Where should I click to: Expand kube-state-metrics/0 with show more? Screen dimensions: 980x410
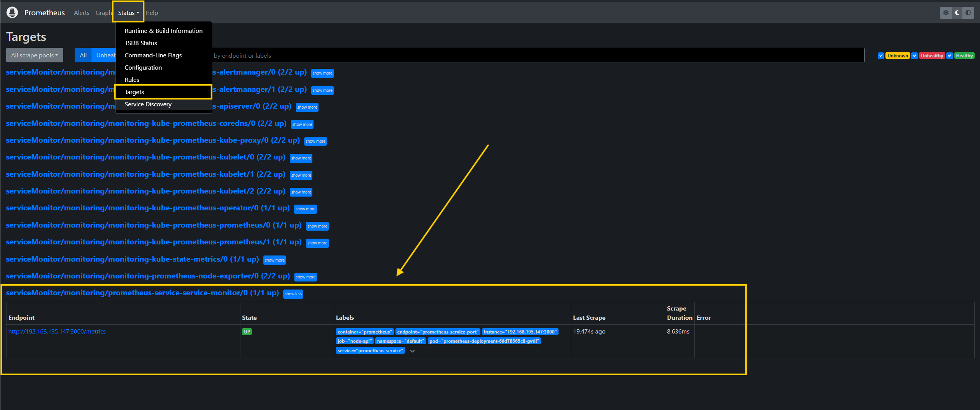[274, 260]
